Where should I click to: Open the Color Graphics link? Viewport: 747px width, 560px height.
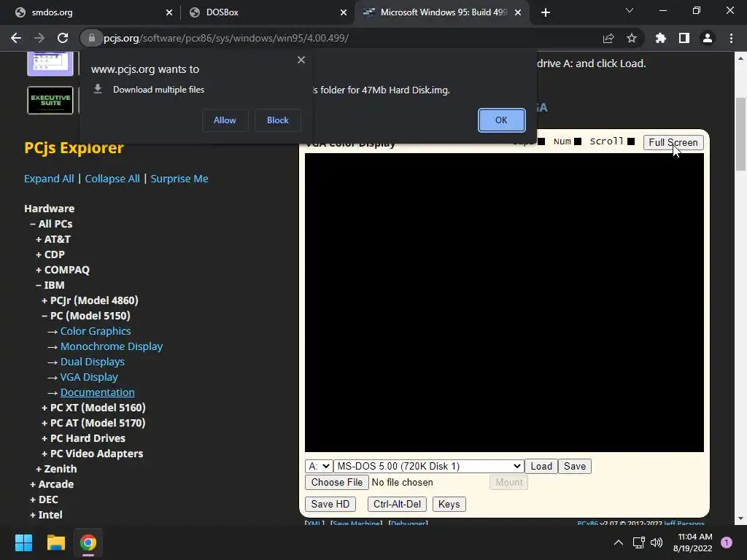coord(96,331)
